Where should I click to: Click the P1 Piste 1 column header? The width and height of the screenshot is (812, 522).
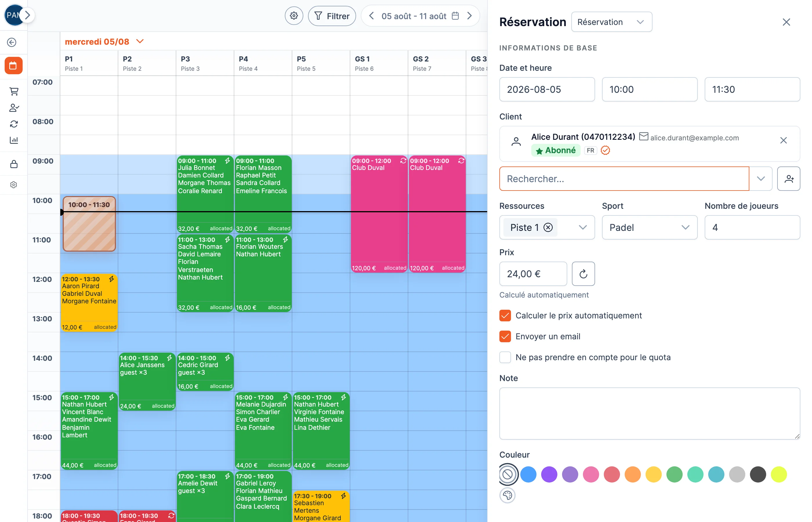[x=89, y=64]
